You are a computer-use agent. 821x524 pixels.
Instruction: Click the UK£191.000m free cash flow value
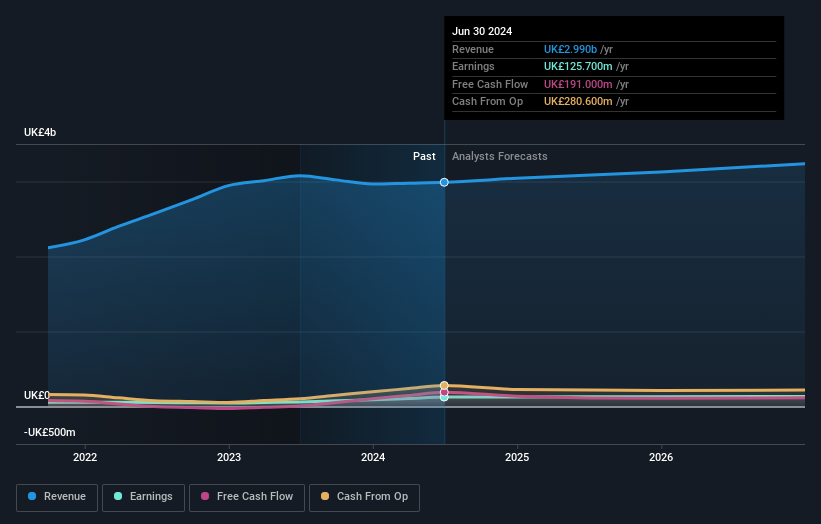click(x=578, y=84)
